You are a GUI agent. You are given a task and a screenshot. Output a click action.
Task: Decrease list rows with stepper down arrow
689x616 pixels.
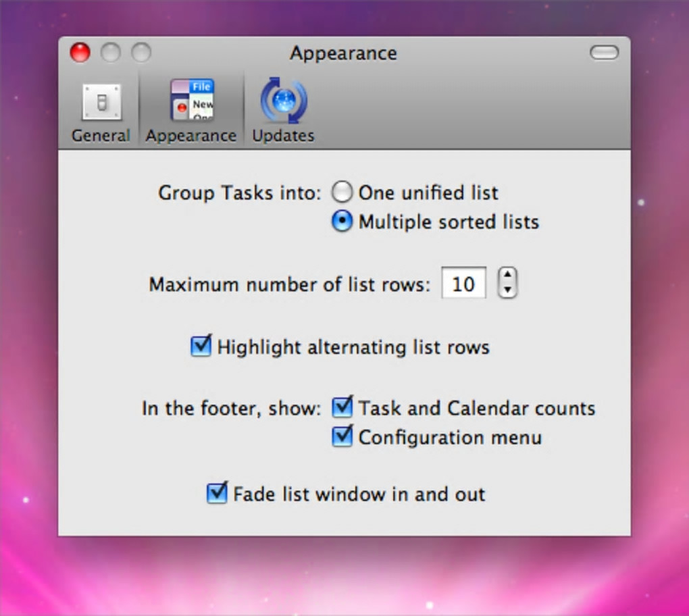point(507,290)
